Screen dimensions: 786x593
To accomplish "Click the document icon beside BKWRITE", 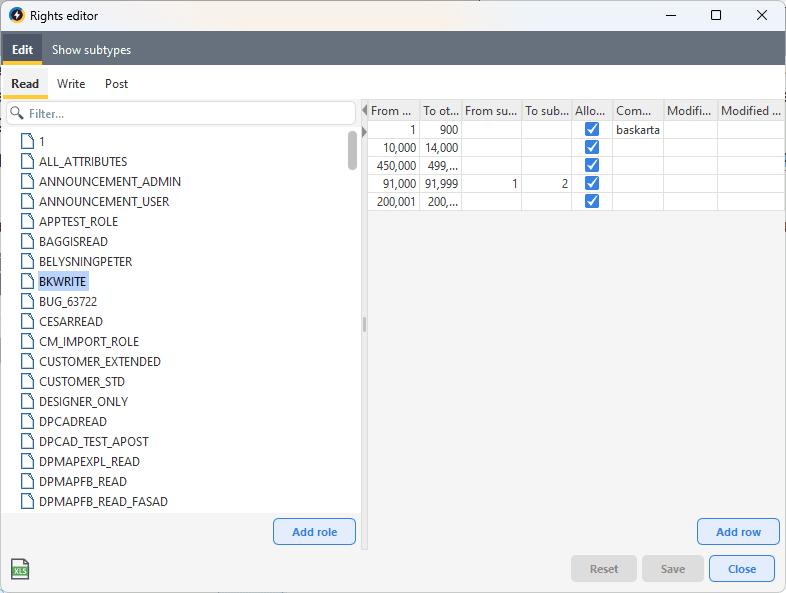I will pos(28,282).
